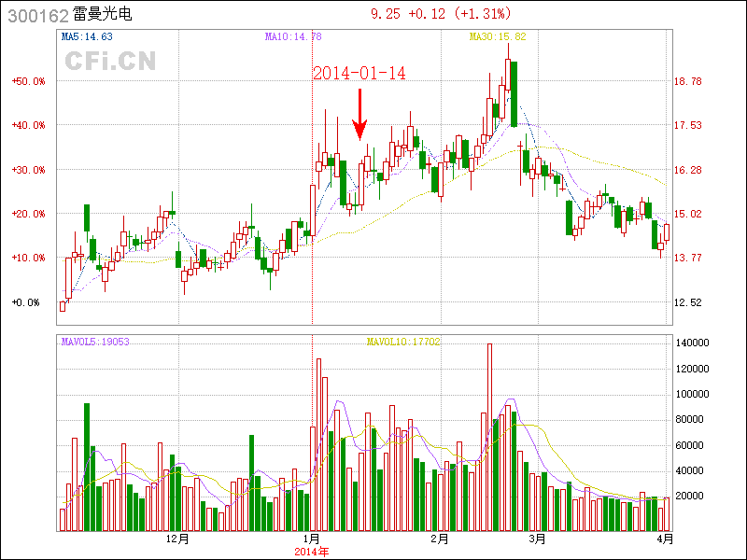Click the 3月 label on time axis
The width and height of the screenshot is (747, 560).
tap(537, 539)
